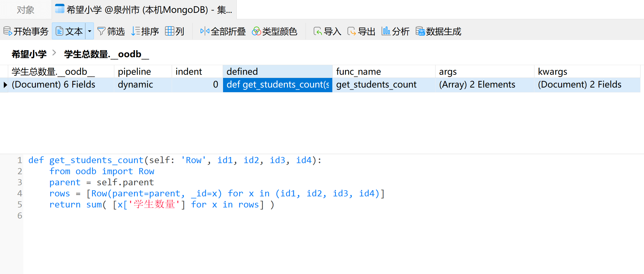Click code line 4 starting with rows =
The image size is (644, 274).
217,193
